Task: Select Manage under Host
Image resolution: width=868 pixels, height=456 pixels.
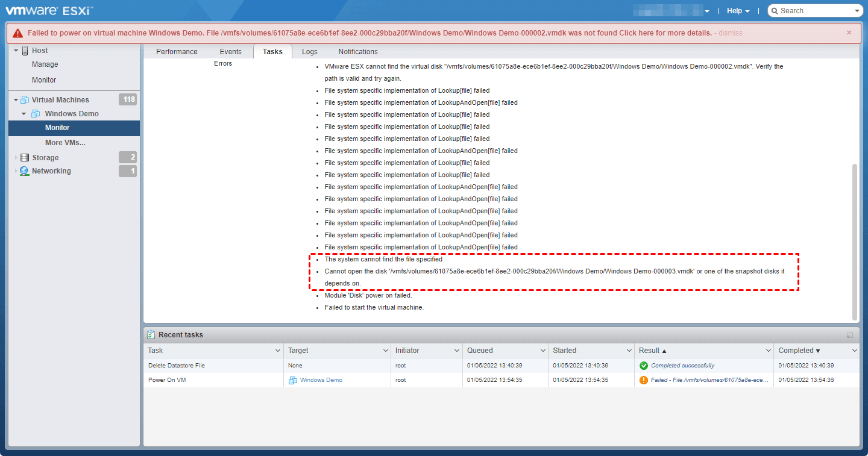Action: (45, 64)
